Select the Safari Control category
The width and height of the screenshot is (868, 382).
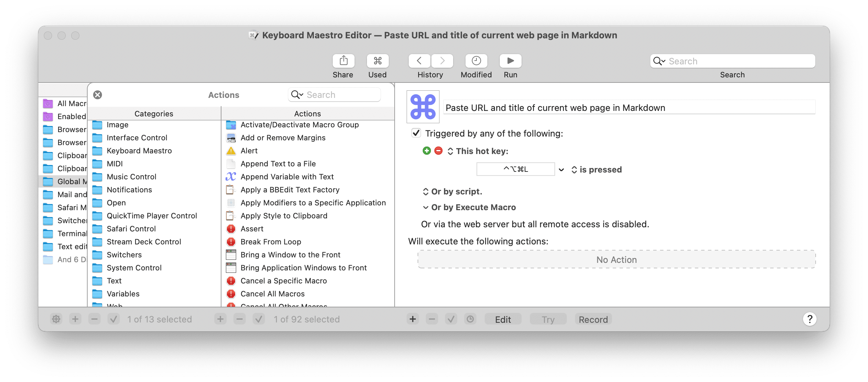(154, 229)
